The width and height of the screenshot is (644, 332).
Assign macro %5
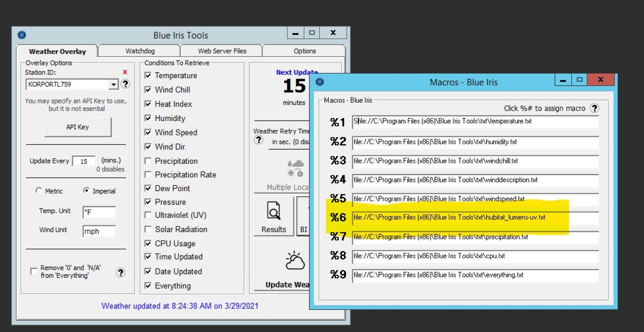coord(338,199)
